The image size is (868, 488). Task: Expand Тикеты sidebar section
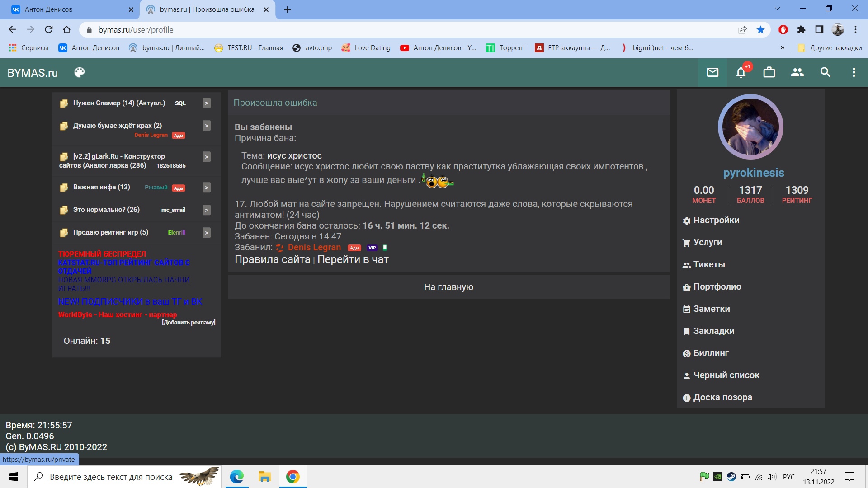click(x=708, y=264)
